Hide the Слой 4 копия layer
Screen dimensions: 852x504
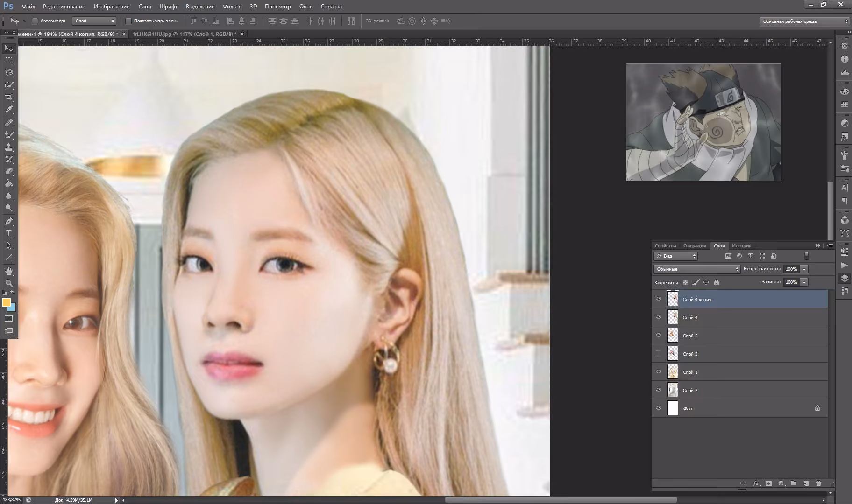click(x=659, y=299)
